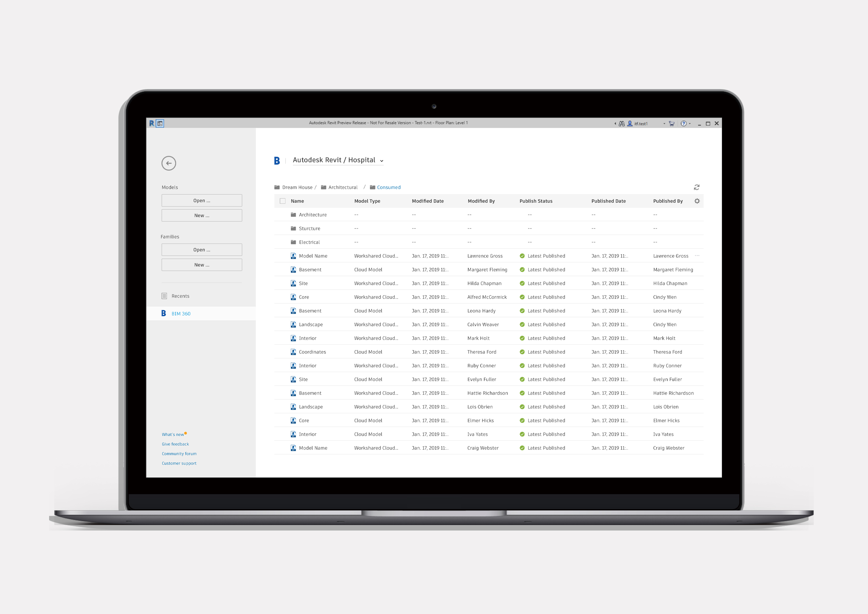Select Interior in Iva Yates row
The width and height of the screenshot is (868, 614).
[x=308, y=434]
